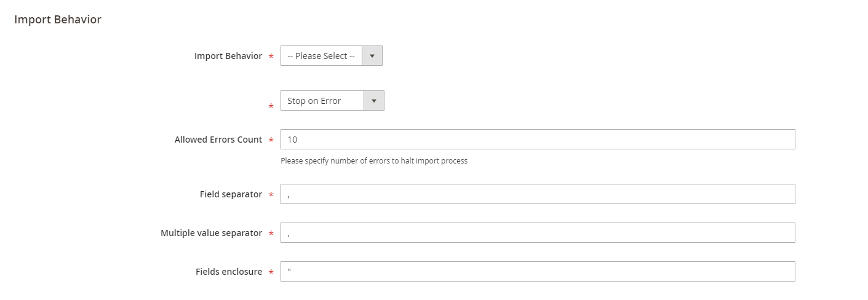Click the red asterisk beside Import Behavior label
This screenshot has height=300, width=868.
271,57
